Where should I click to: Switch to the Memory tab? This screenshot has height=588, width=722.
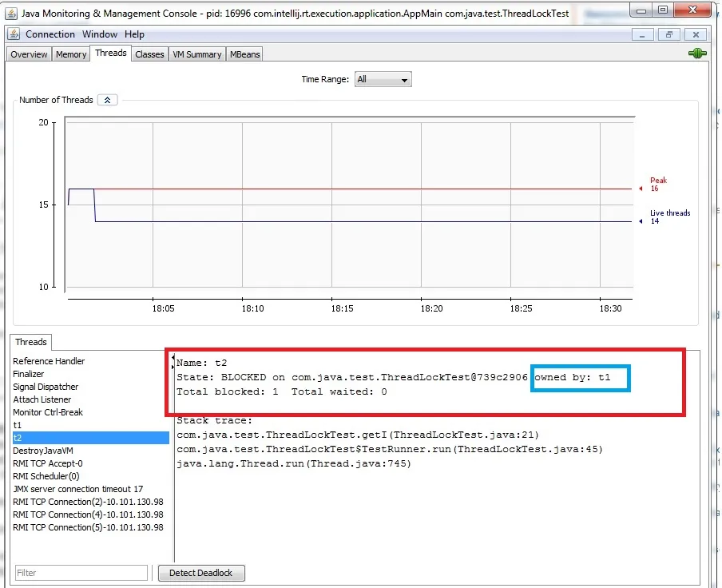click(x=71, y=54)
